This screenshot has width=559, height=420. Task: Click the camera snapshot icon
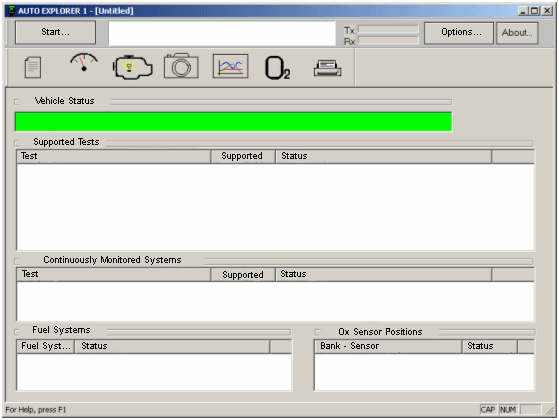point(181,66)
